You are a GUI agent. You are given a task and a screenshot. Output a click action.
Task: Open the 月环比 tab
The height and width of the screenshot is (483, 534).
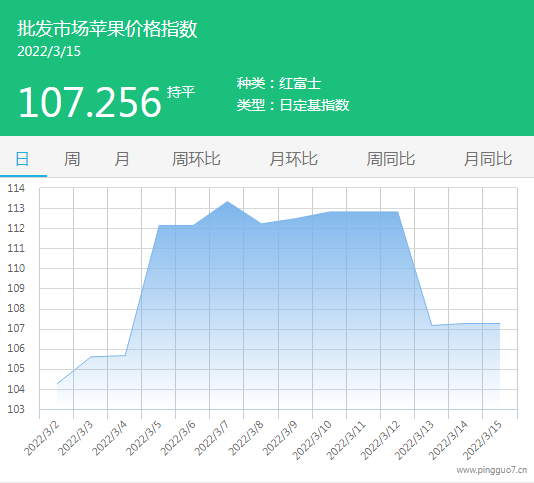294,159
